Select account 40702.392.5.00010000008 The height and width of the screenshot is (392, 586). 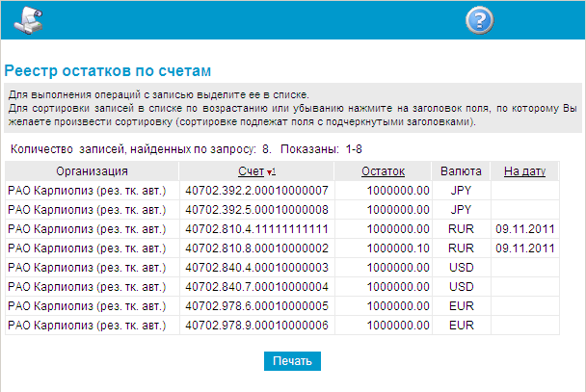point(256,210)
